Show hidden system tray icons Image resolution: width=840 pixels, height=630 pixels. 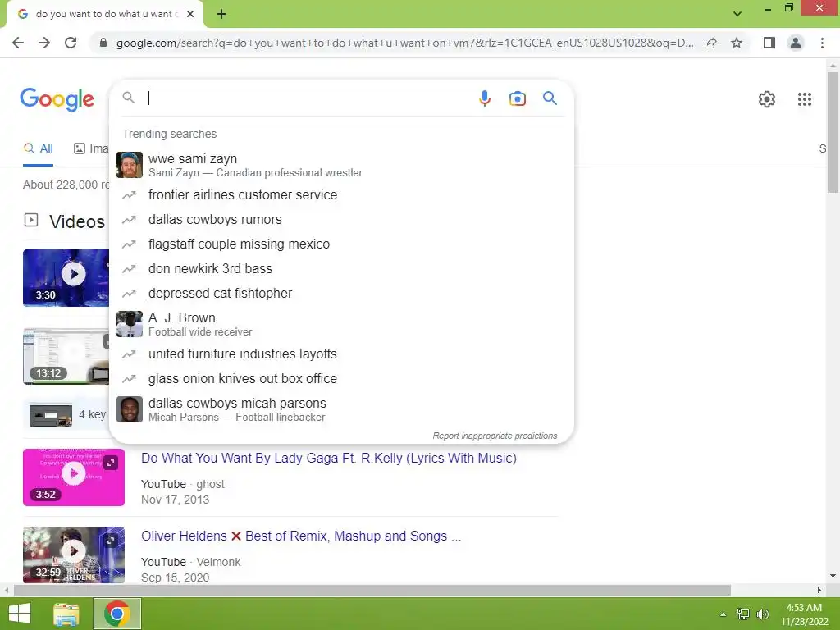(x=723, y=614)
